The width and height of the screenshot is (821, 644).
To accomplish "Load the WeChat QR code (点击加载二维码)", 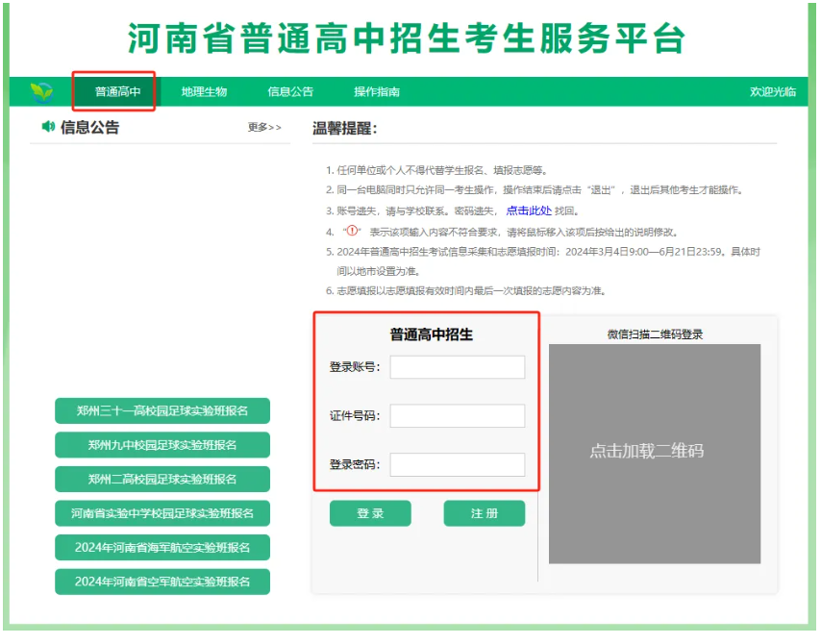I will [654, 453].
